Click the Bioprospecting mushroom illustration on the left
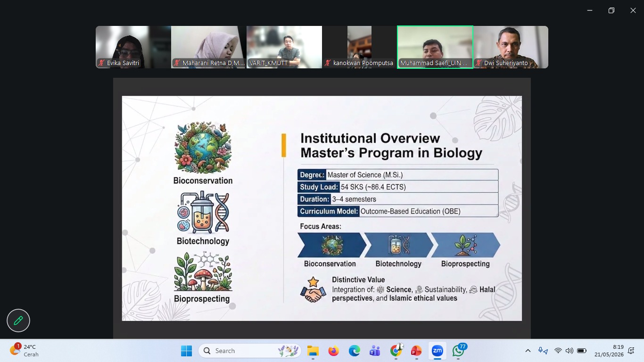 click(203, 272)
